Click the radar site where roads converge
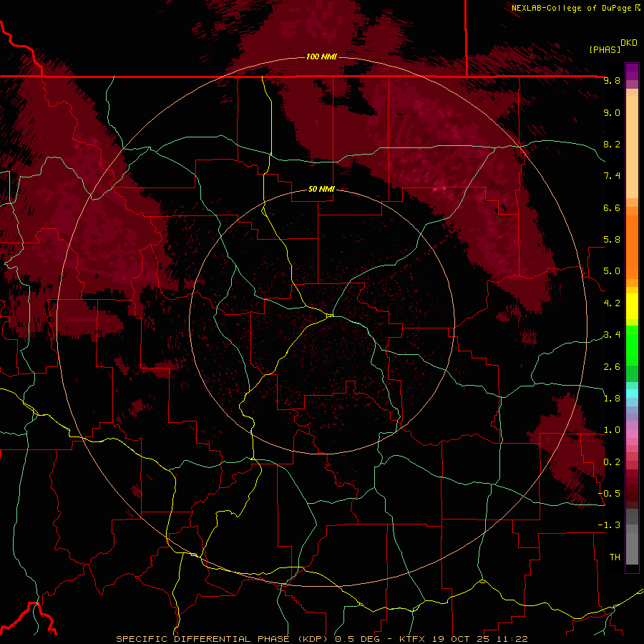 click(330, 316)
